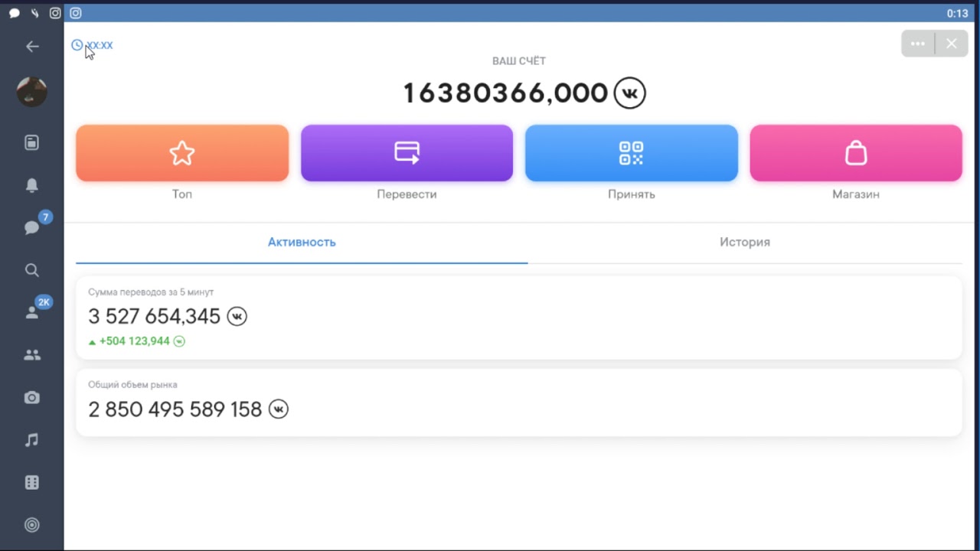
Task: Click the balance 16380366,000
Action: (505, 93)
